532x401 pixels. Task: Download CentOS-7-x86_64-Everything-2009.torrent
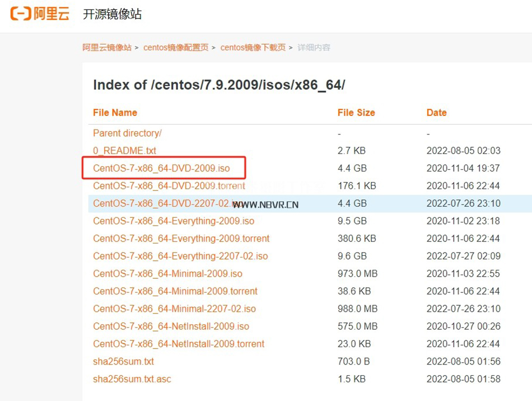181,239
